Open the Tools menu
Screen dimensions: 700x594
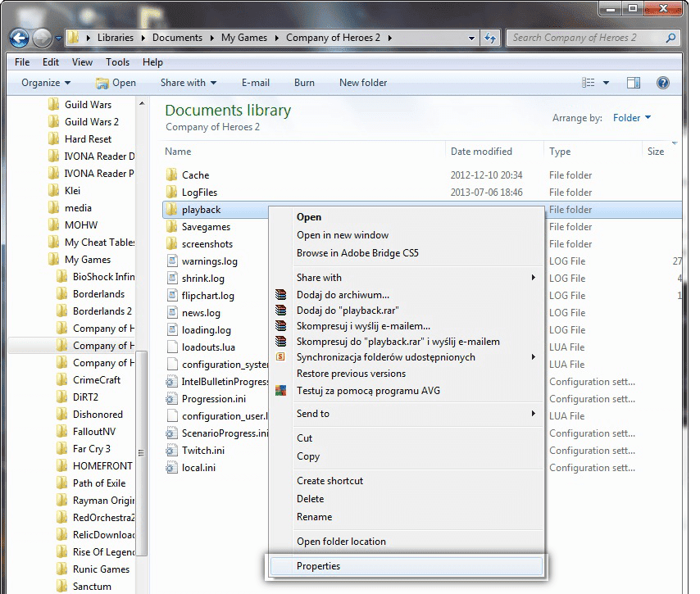117,61
